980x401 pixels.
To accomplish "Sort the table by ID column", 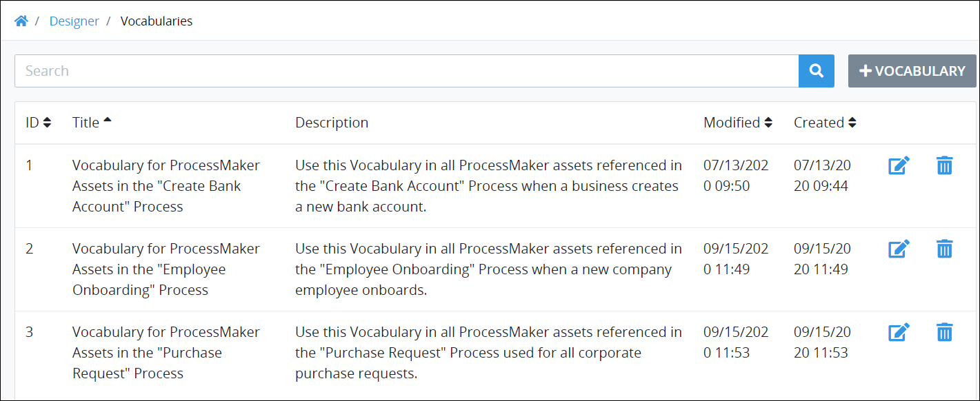I will [x=39, y=123].
